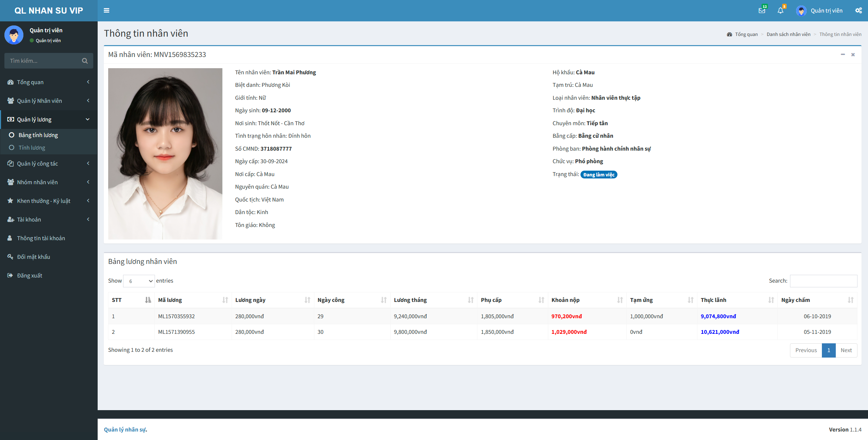The height and width of the screenshot is (440, 868).
Task: Open notifications bell icon
Action: (x=780, y=10)
